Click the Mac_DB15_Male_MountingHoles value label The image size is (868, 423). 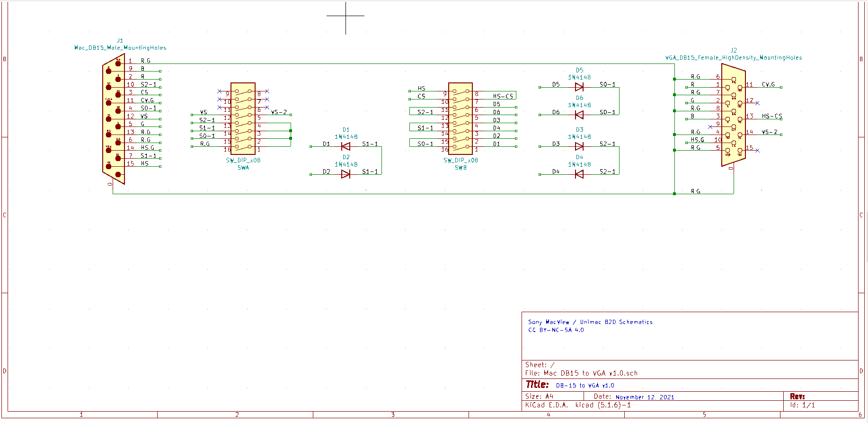pyautogui.click(x=120, y=48)
